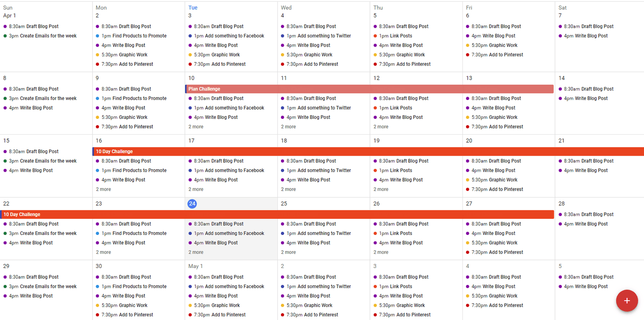
Task: Expand '2 more' events on April 12
Action: click(381, 127)
